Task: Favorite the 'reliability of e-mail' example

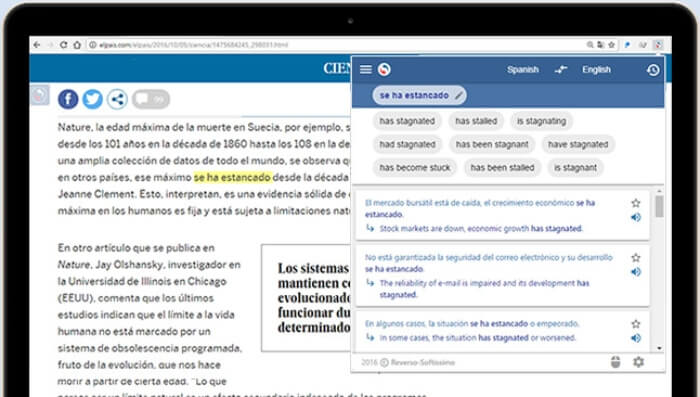Action: pos(636,258)
